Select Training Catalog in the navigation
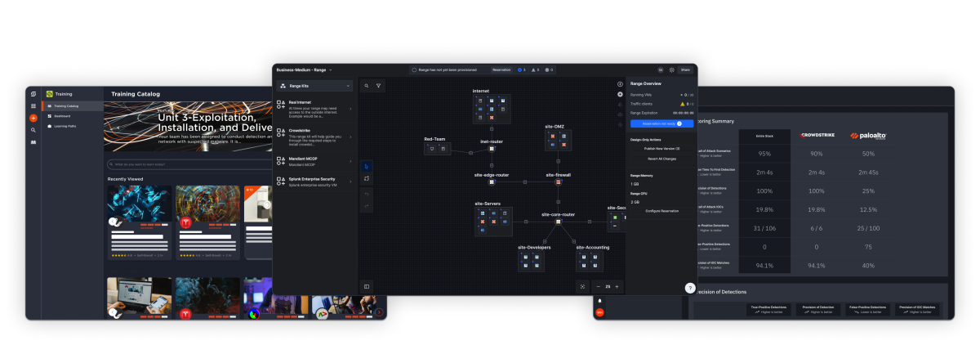Viewport: 980px width, 363px height. tap(73, 106)
